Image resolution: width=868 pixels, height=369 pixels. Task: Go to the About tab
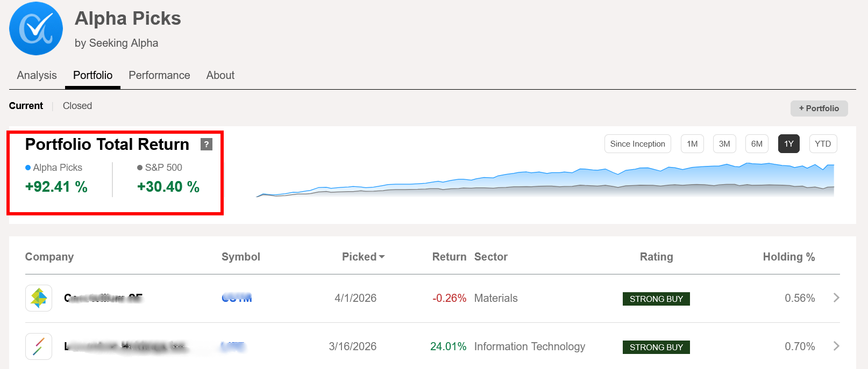pyautogui.click(x=220, y=75)
